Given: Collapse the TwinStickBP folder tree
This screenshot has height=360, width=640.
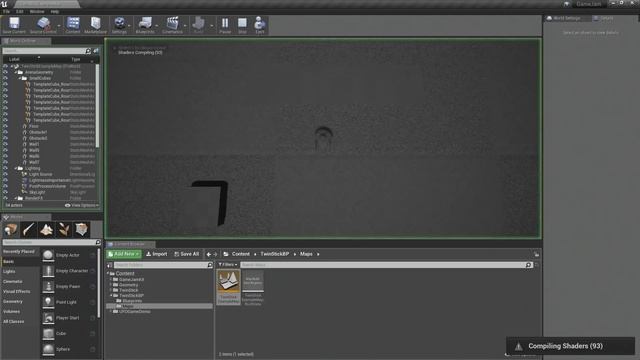Looking at the screenshot, I should click(111, 295).
